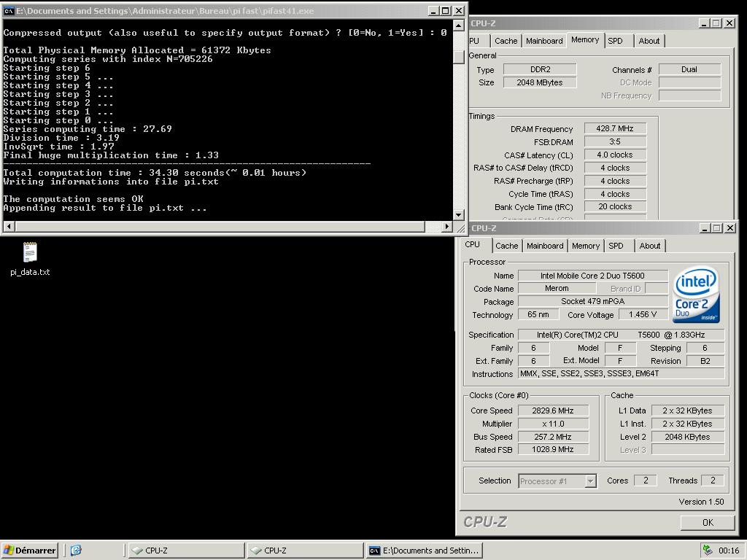Close the lower CPU-Z CPU window
747x560 pixels.
click(729, 228)
